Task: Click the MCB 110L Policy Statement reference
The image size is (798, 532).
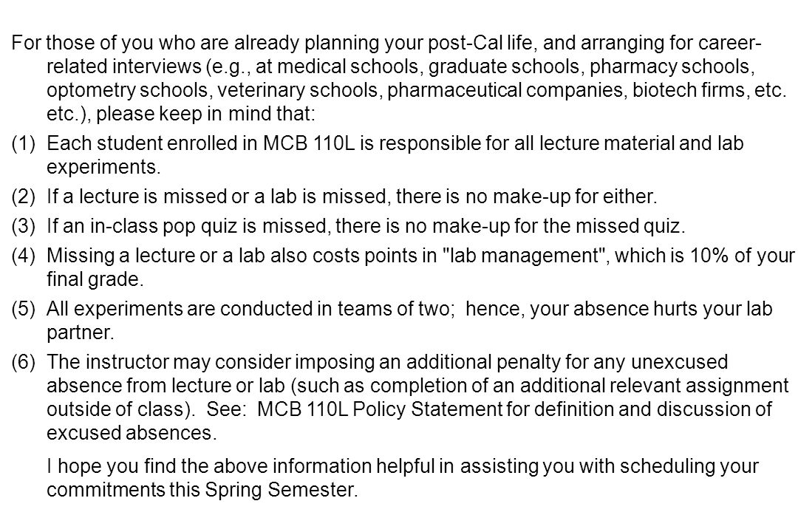Action: click(x=381, y=409)
